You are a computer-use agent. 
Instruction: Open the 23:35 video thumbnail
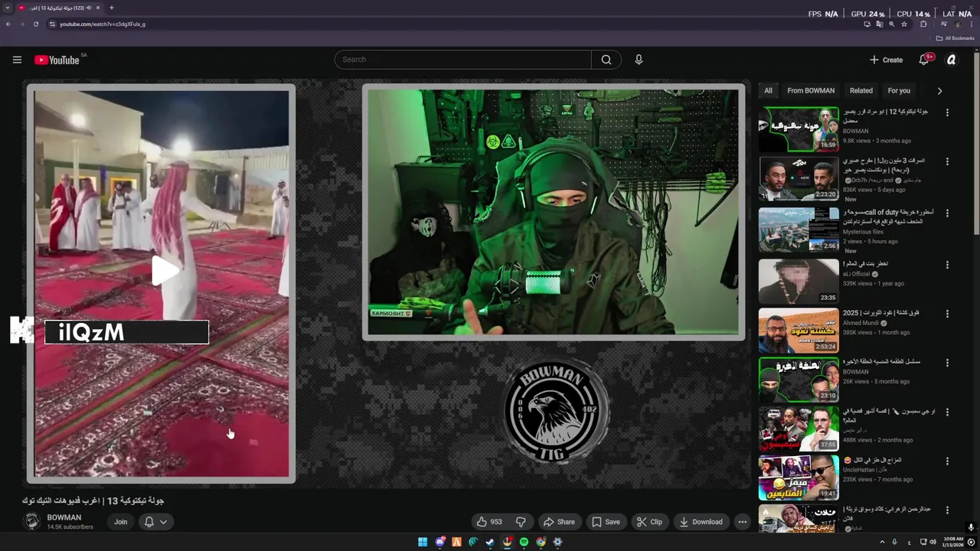[799, 282]
